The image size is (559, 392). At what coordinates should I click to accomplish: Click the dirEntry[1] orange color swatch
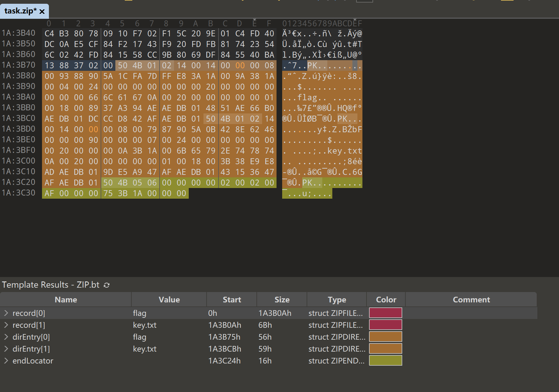386,349
